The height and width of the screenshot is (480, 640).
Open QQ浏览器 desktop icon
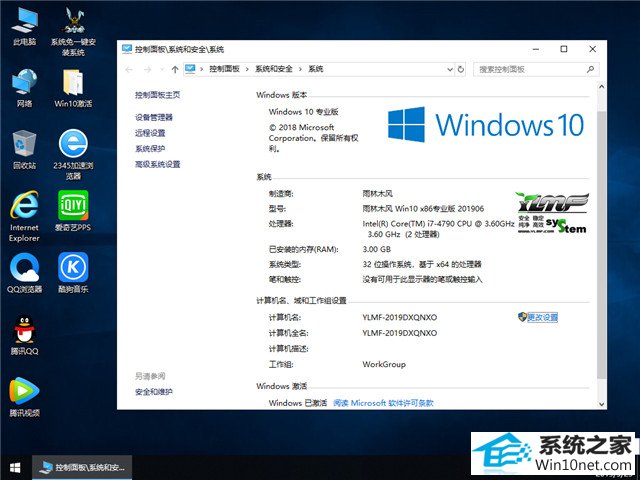[24, 273]
